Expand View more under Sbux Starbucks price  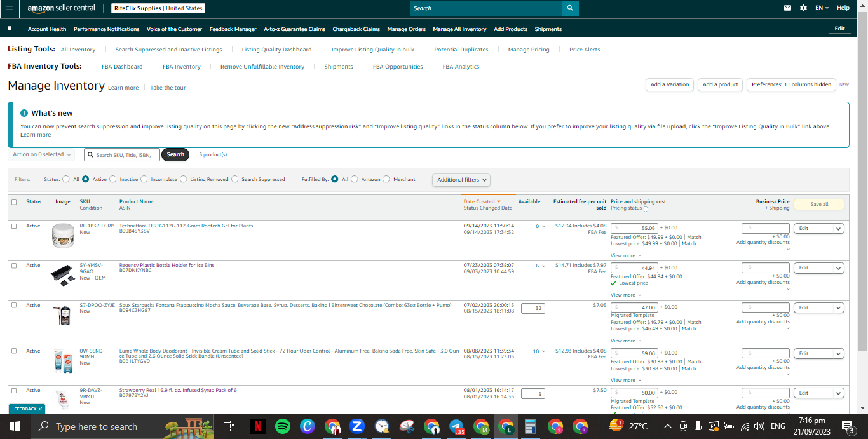[626, 341]
